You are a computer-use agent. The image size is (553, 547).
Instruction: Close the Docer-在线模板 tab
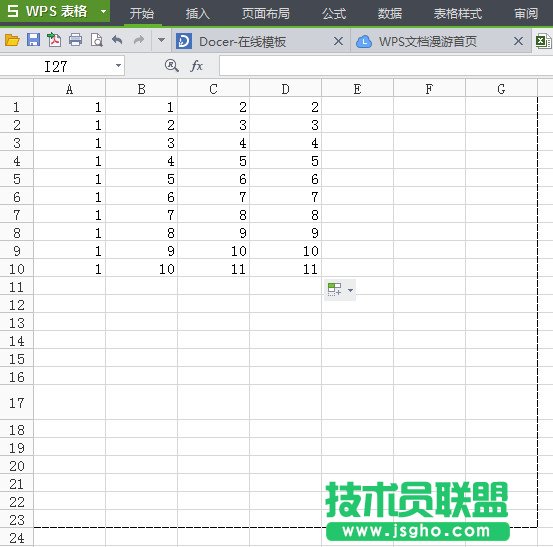tap(338, 41)
